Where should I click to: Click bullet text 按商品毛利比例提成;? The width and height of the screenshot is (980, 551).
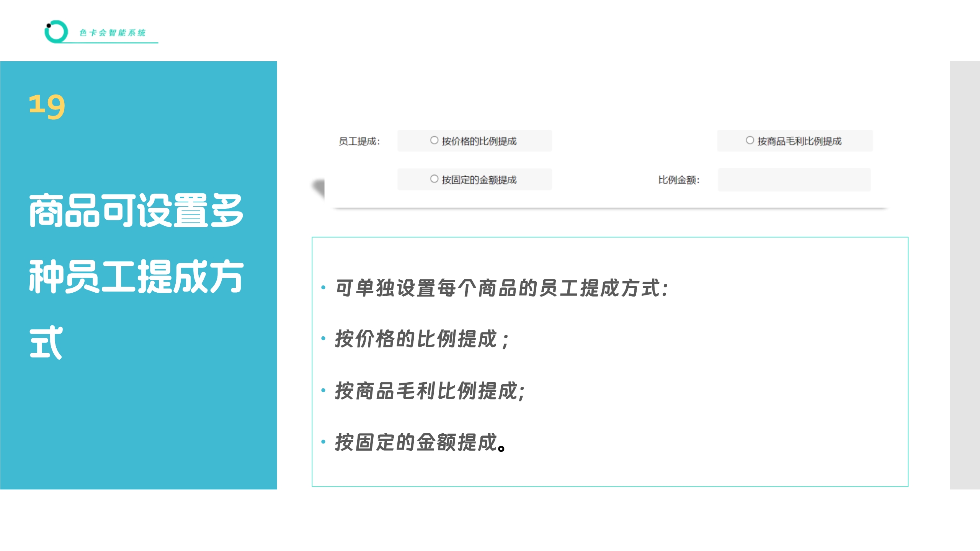430,391
